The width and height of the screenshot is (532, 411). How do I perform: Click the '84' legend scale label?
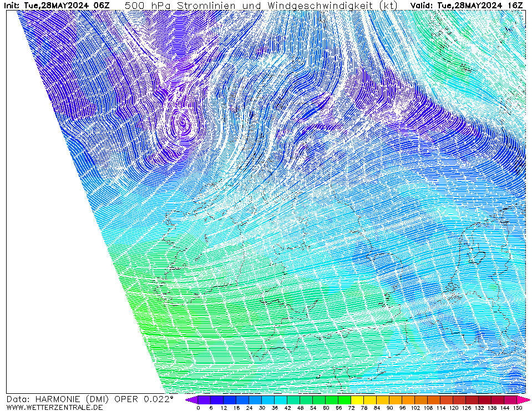point(377,408)
